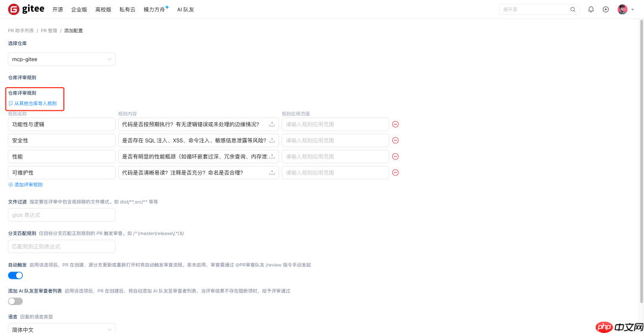644x333 pixels.
Task: Click 可维护性 row's 规则应用范围 field
Action: pyautogui.click(x=335, y=172)
